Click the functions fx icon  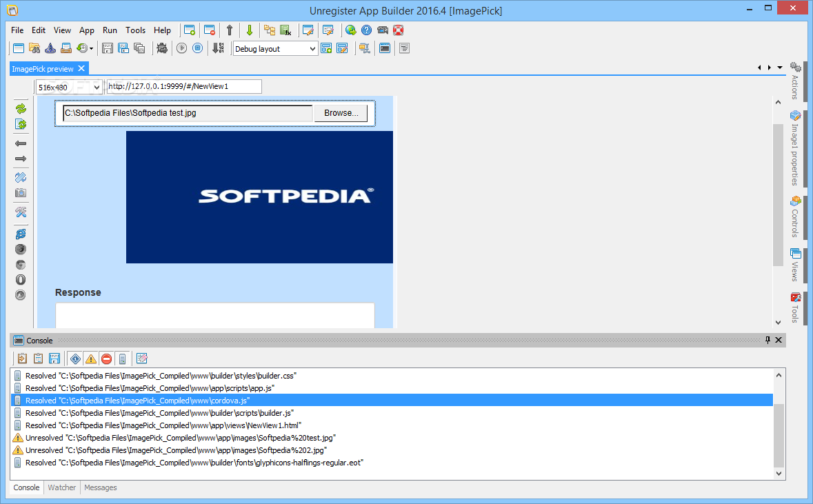pos(285,30)
